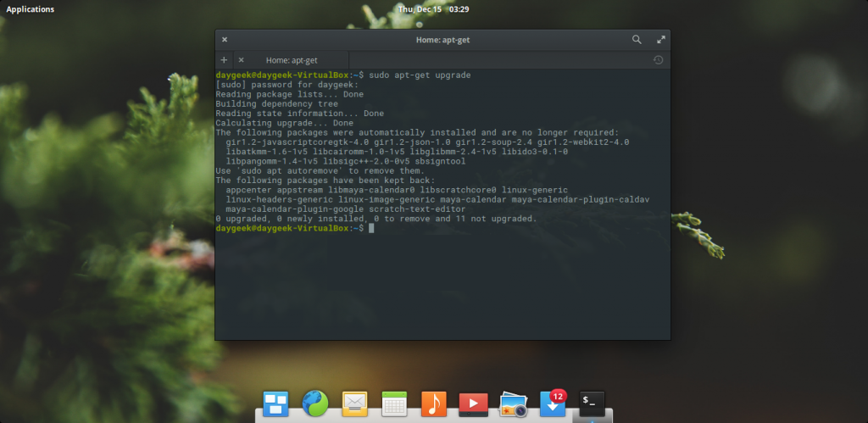Launch the Videos app from the dock

coord(473,404)
